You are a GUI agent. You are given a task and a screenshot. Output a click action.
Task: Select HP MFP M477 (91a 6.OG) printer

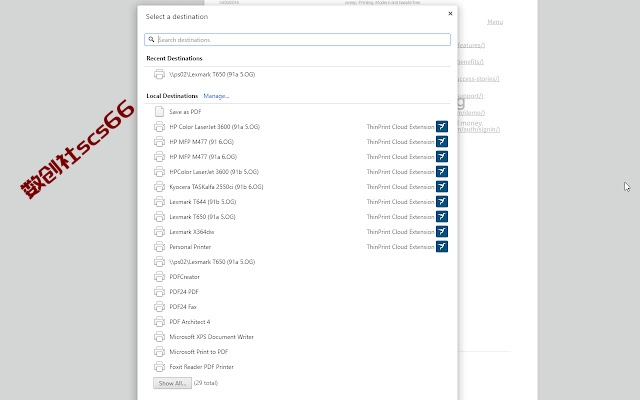pos(297,157)
